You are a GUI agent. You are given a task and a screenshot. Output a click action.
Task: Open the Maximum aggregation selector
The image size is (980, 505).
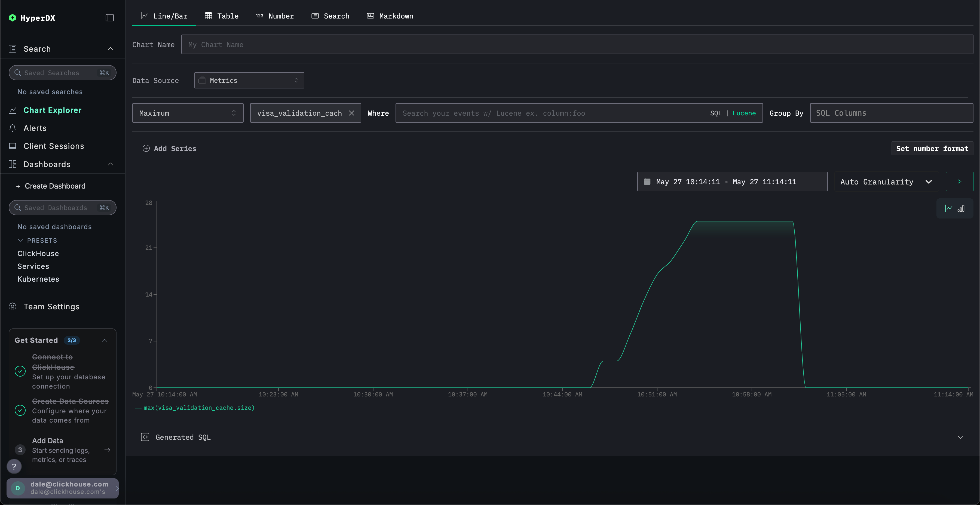point(188,113)
